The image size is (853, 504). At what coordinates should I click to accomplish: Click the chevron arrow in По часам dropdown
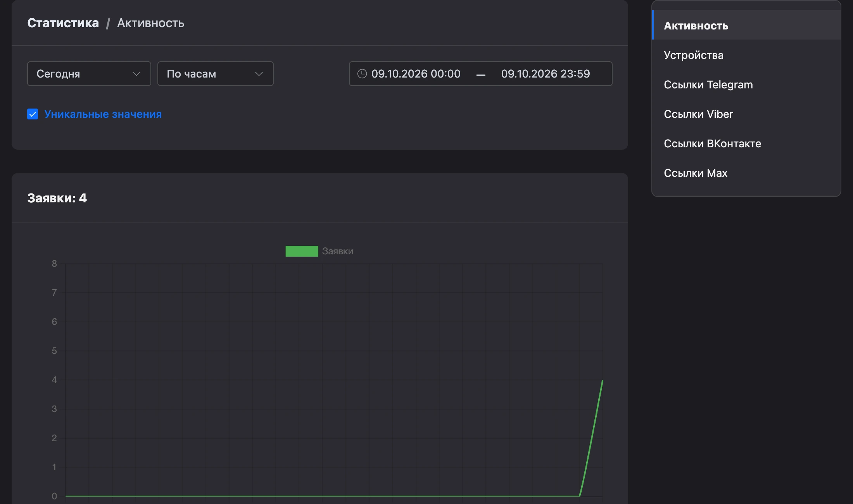pos(259,74)
